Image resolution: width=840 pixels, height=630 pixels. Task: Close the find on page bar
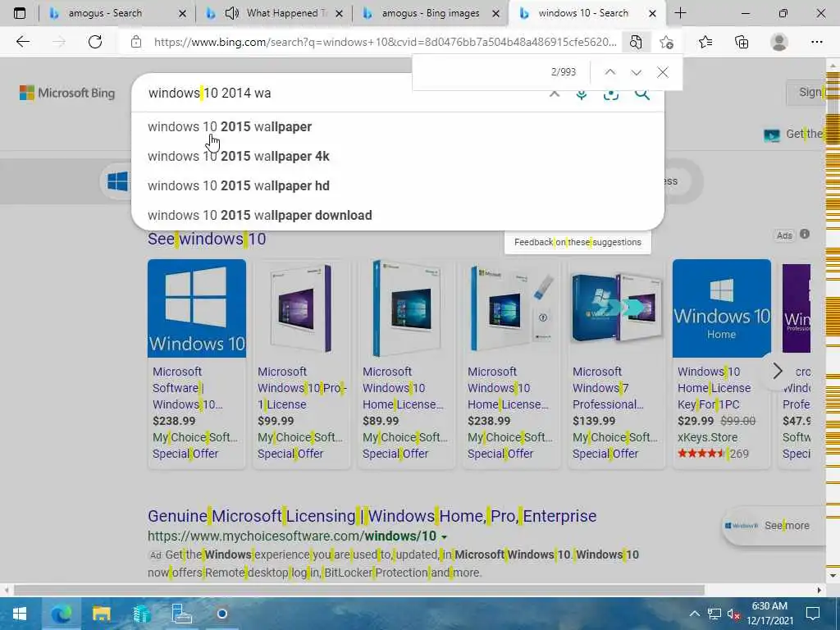point(663,72)
